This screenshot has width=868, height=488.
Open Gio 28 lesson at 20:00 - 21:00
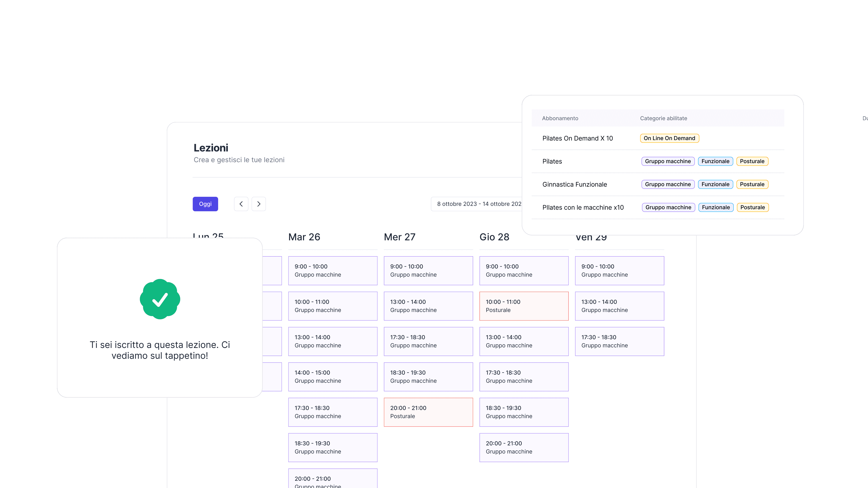[524, 447]
